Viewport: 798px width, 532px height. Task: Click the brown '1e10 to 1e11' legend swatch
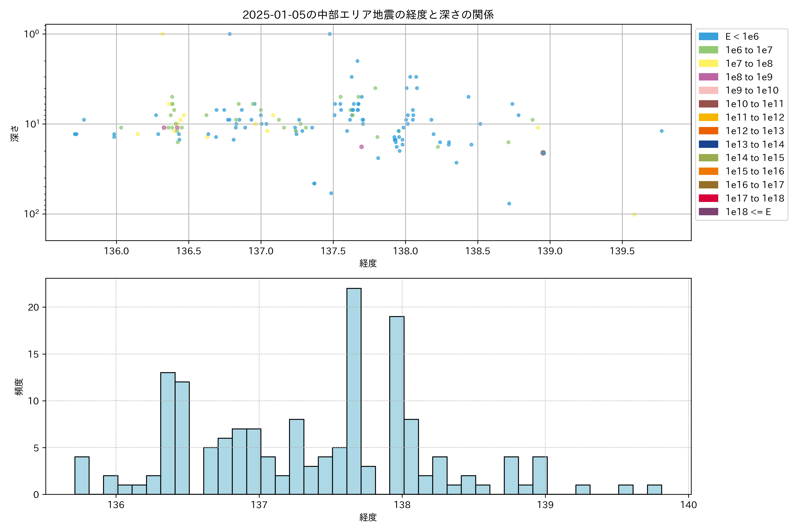tap(708, 104)
